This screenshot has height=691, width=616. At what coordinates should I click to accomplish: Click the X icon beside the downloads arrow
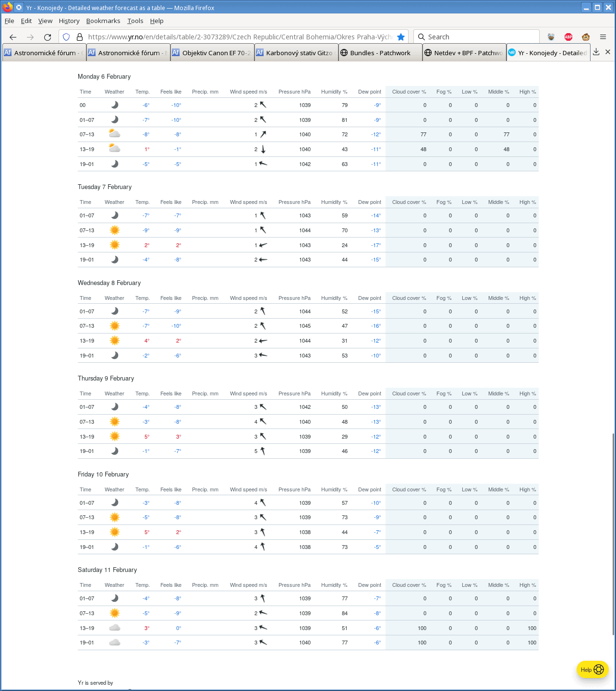pyautogui.click(x=608, y=52)
